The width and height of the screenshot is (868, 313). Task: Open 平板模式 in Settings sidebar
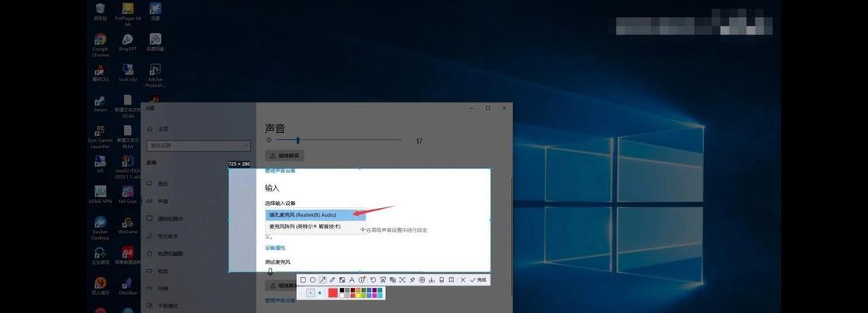click(x=163, y=305)
